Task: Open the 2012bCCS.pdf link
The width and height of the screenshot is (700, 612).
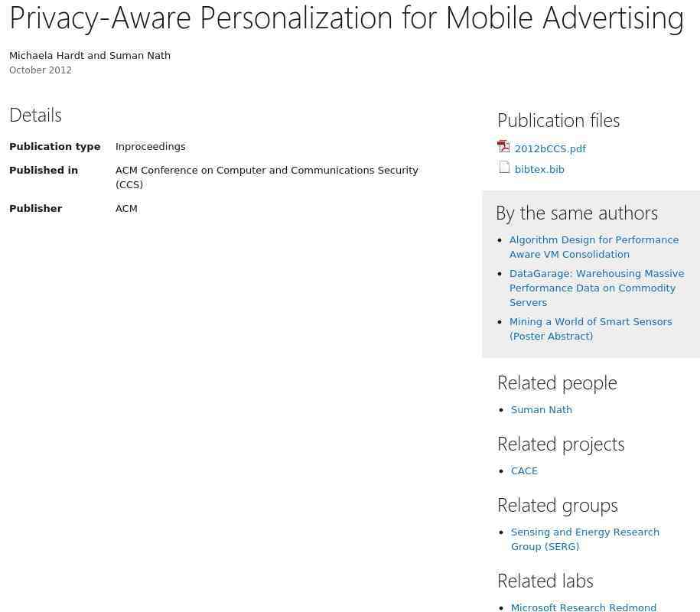Action: (550, 148)
